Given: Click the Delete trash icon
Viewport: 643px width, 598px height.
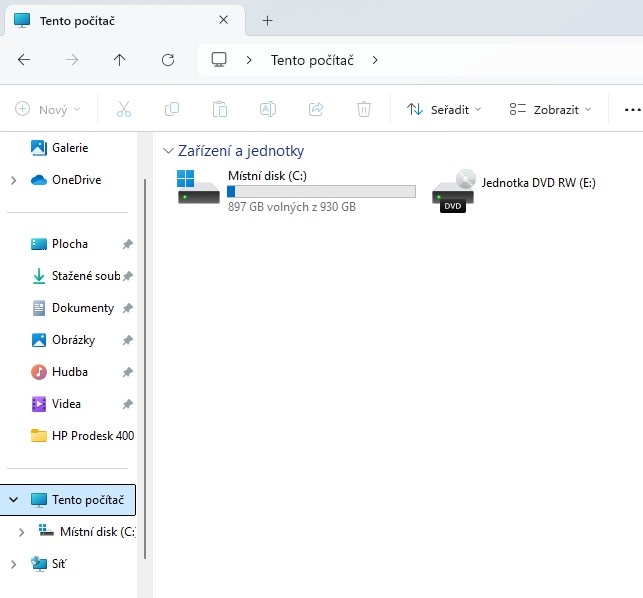Looking at the screenshot, I should click(364, 109).
